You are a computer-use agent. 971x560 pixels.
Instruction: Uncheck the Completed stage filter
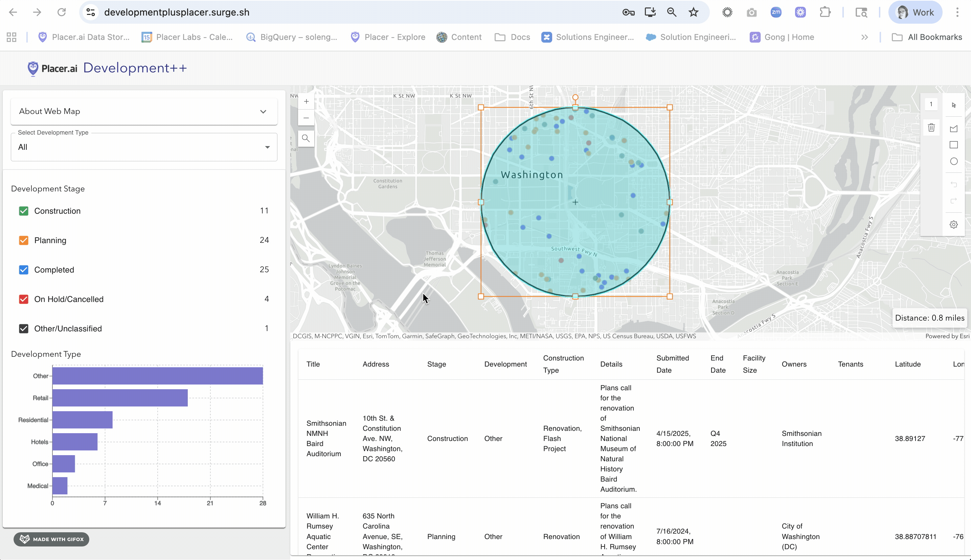click(23, 270)
